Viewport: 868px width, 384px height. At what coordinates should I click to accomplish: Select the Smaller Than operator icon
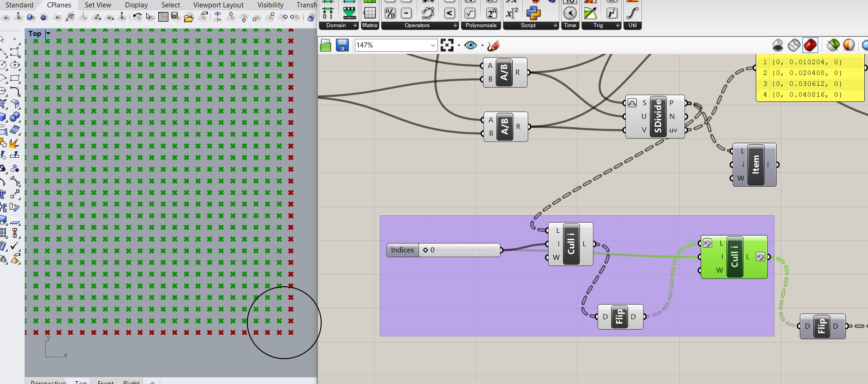(x=449, y=13)
